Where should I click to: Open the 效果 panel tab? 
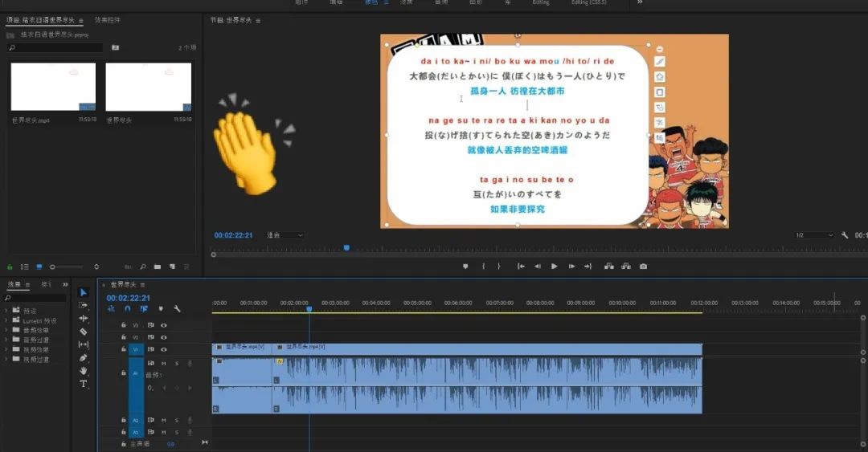14,284
